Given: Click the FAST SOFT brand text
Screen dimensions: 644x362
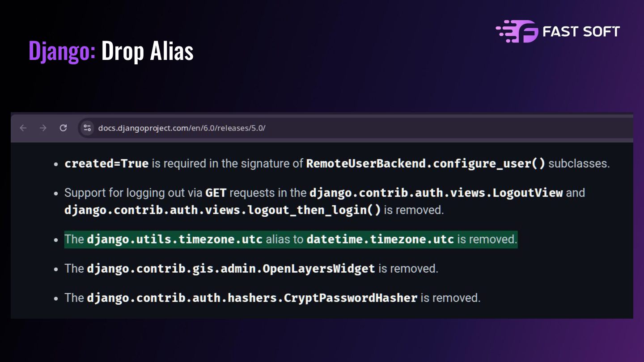Looking at the screenshot, I should [581, 32].
